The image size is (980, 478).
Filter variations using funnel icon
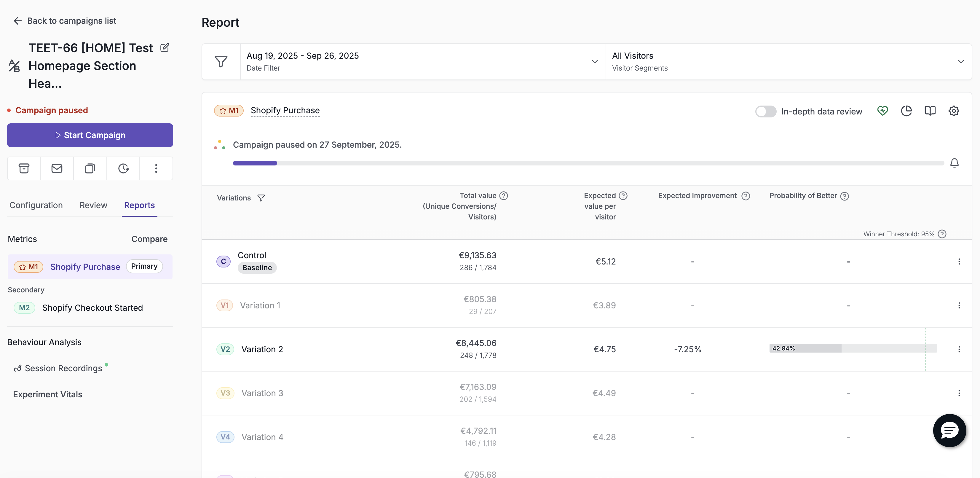tap(261, 198)
